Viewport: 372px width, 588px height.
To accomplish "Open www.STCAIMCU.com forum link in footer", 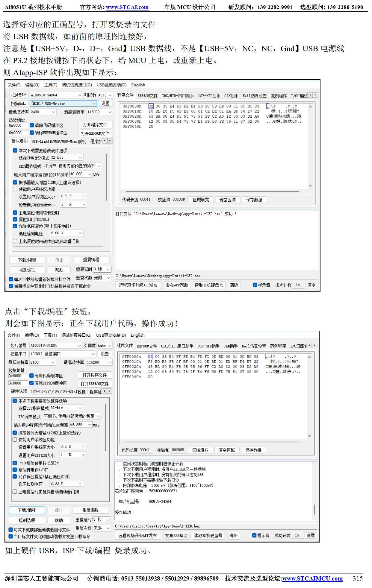I will coord(312,578).
